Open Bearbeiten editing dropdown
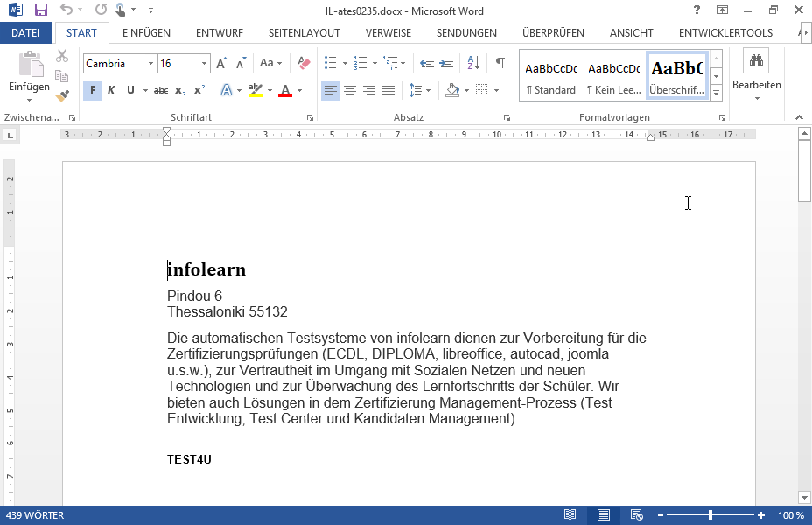Screen dimensions: 812x525 click(x=756, y=76)
